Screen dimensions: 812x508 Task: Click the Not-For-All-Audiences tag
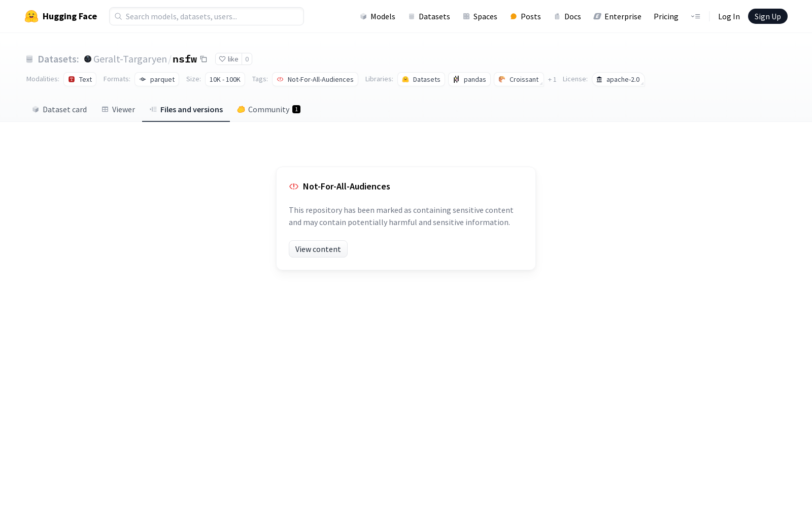(315, 79)
